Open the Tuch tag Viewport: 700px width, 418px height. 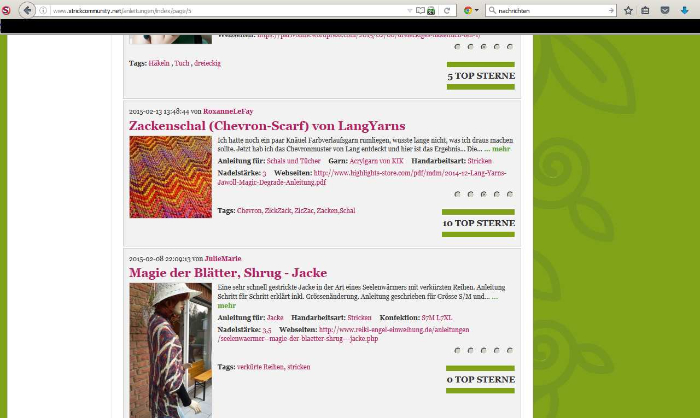pos(182,63)
